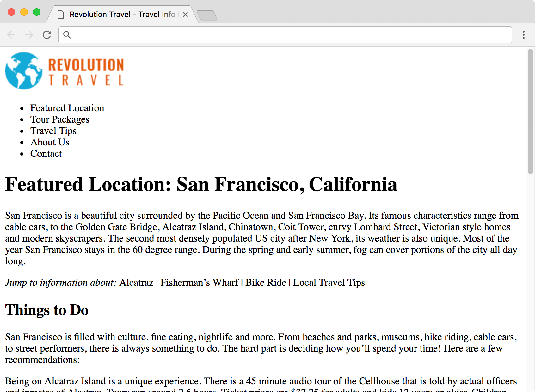Screen dimensions: 535x392
Task: Jump to Fisherman's Wharf section
Action: [x=199, y=283]
